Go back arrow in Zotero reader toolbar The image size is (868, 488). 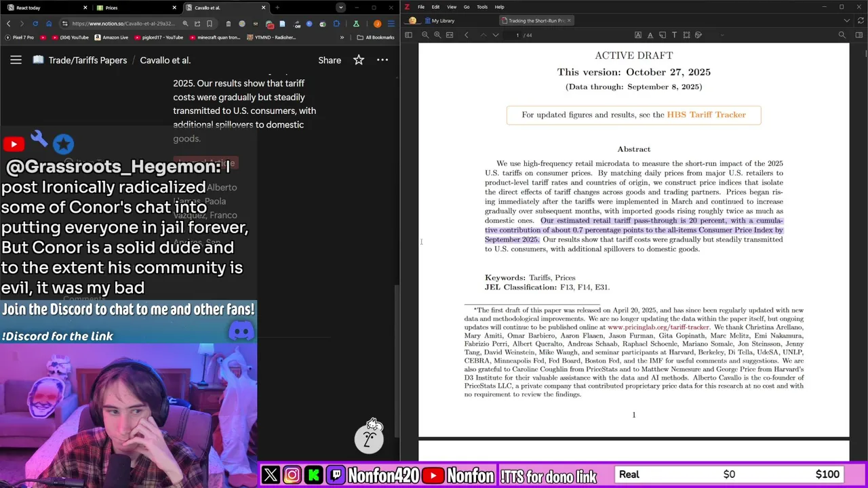[x=467, y=35]
